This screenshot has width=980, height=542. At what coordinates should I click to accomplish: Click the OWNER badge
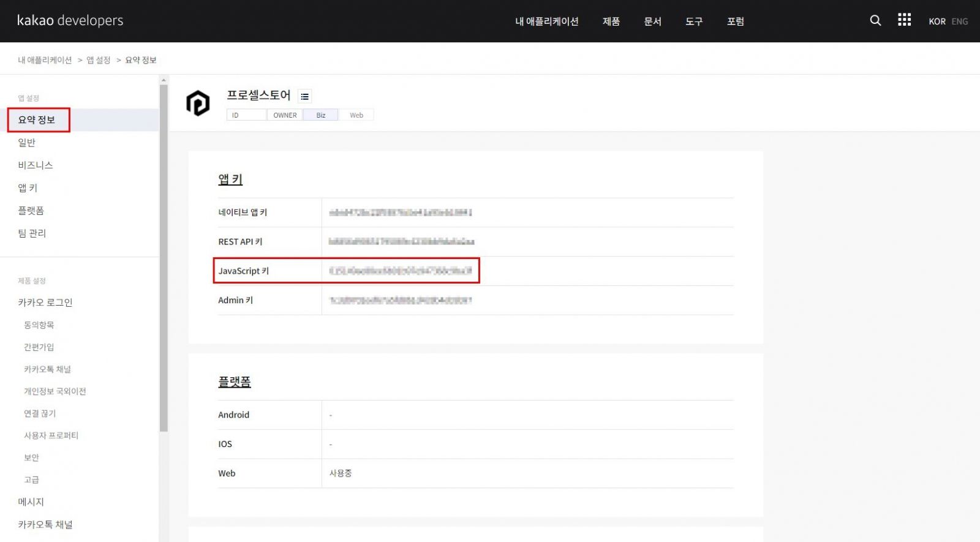click(285, 115)
